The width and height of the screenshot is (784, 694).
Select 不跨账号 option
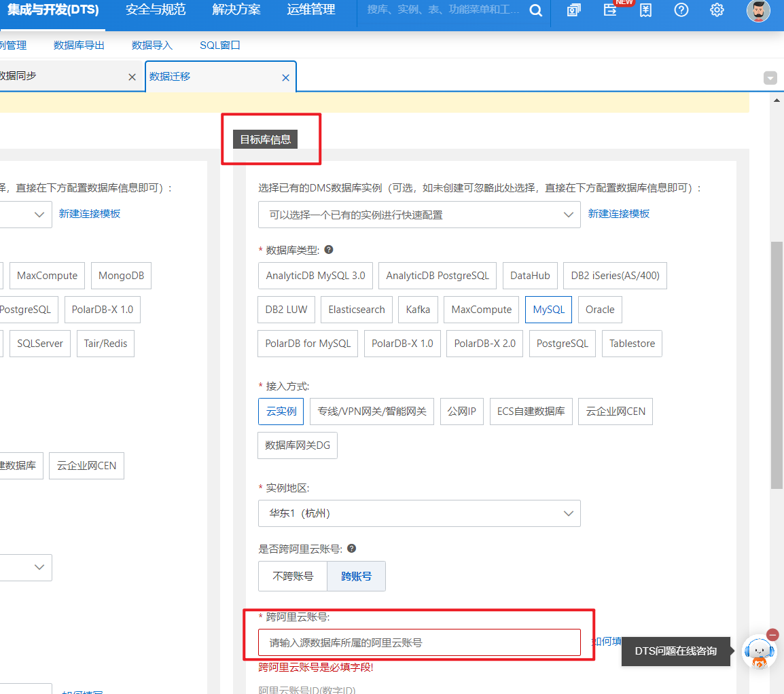(x=293, y=576)
